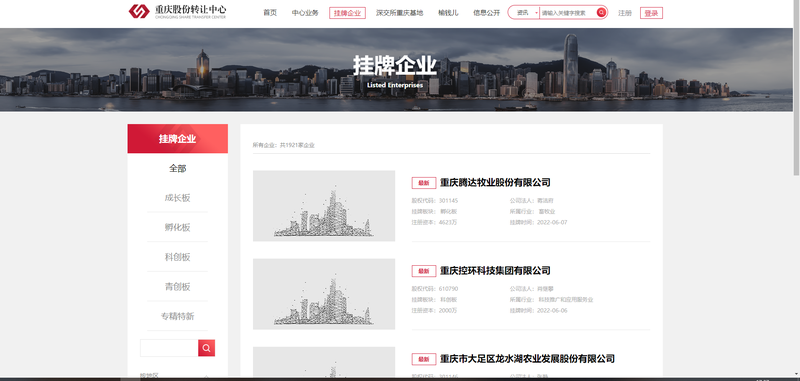Click the 注册 link

tap(624, 13)
